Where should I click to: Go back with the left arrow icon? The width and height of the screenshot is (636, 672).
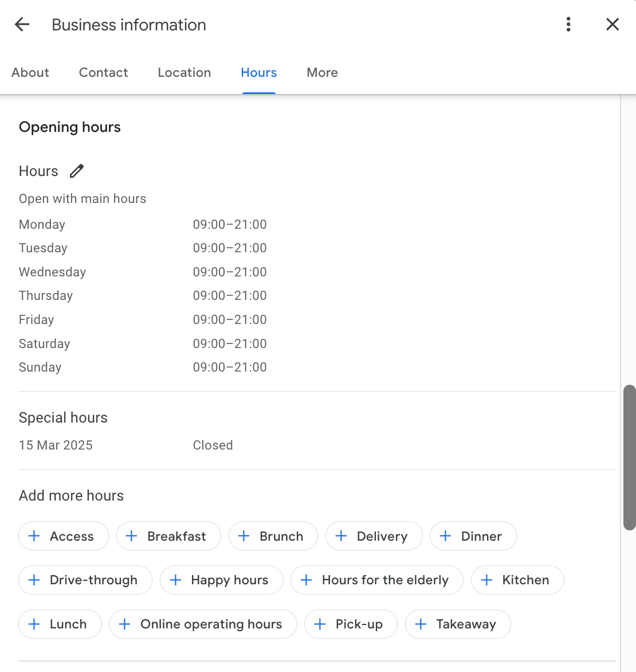(22, 25)
